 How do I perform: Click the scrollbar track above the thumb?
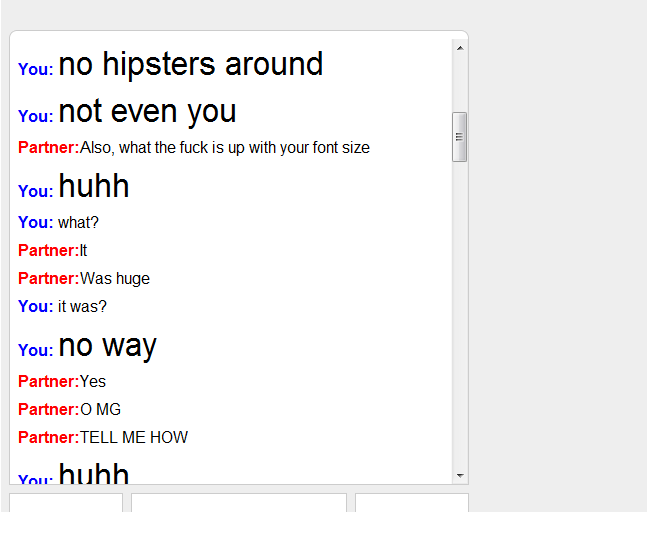tap(460, 84)
